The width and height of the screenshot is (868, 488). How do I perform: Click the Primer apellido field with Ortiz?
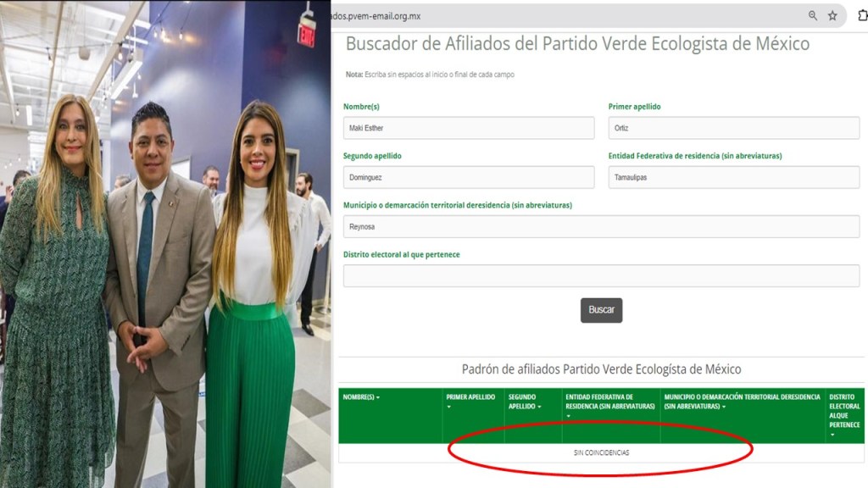pos(733,128)
